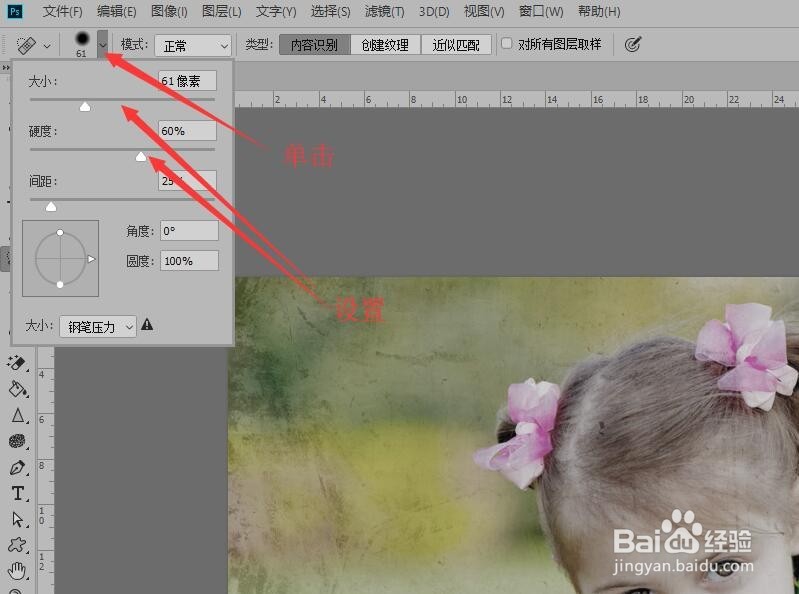799x594 pixels.
Task: Select the Sponge tool
Action: (17, 441)
